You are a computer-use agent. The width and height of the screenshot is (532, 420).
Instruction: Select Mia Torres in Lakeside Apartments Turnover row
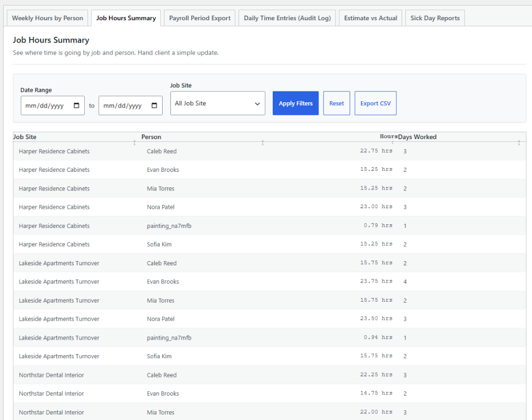(x=161, y=301)
